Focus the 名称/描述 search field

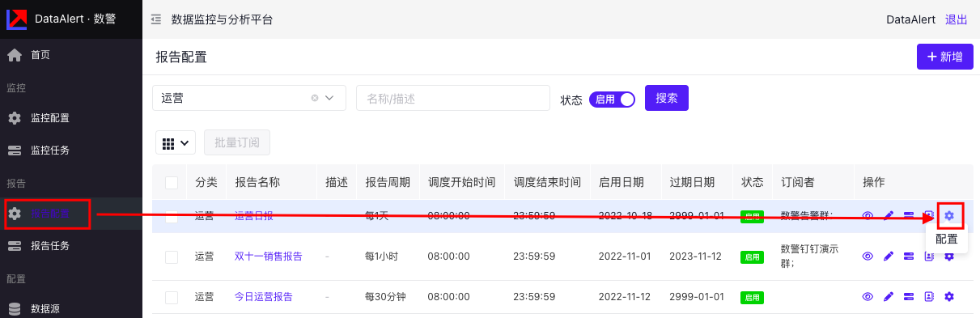click(453, 98)
